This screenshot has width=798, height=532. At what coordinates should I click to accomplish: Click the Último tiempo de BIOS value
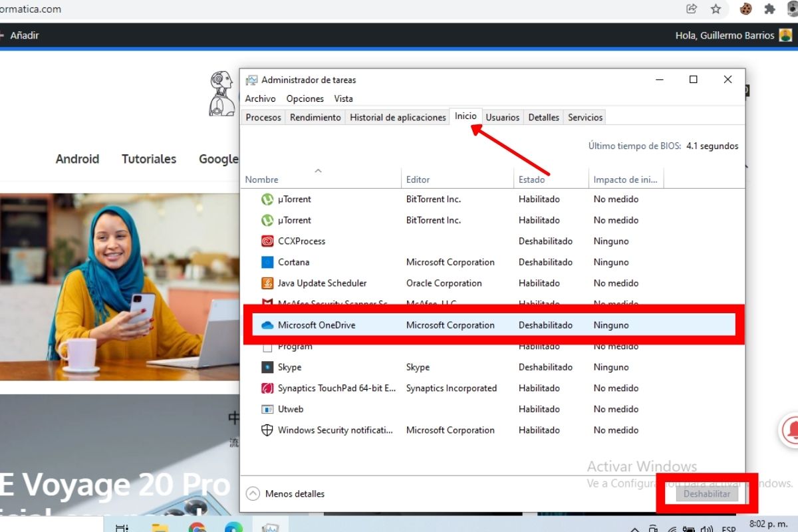[712, 146]
